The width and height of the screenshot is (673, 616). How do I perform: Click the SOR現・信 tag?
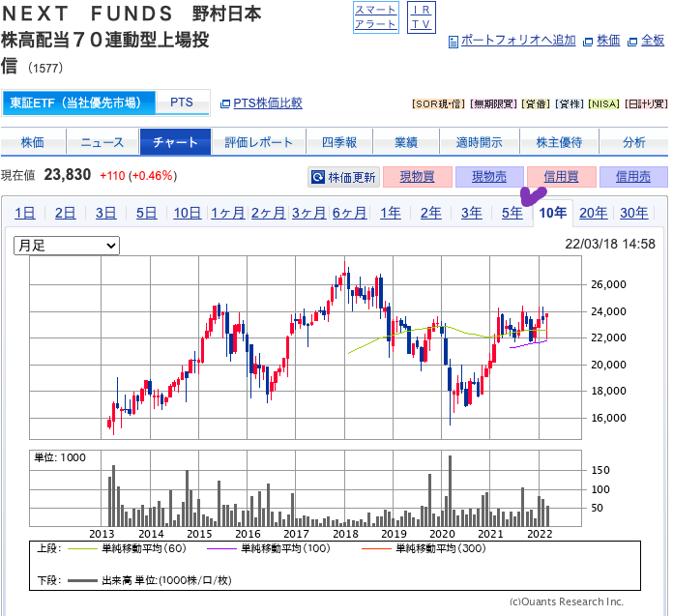pyautogui.click(x=439, y=103)
